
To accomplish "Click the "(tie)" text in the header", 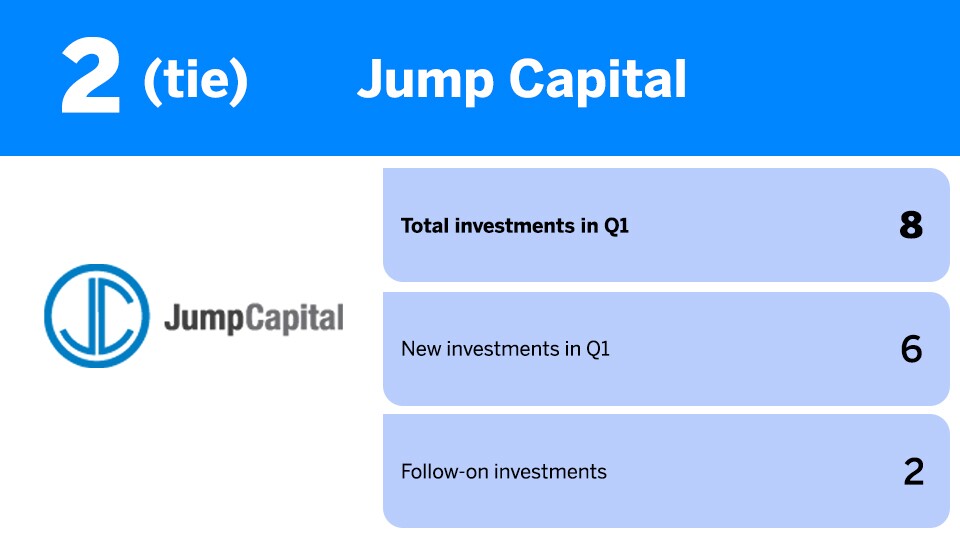I will coord(195,82).
